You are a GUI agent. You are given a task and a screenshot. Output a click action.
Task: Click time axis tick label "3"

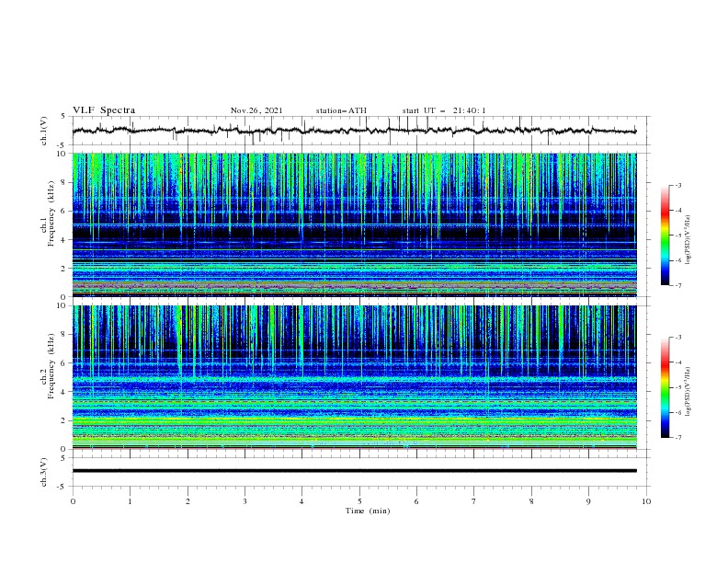pos(245,501)
